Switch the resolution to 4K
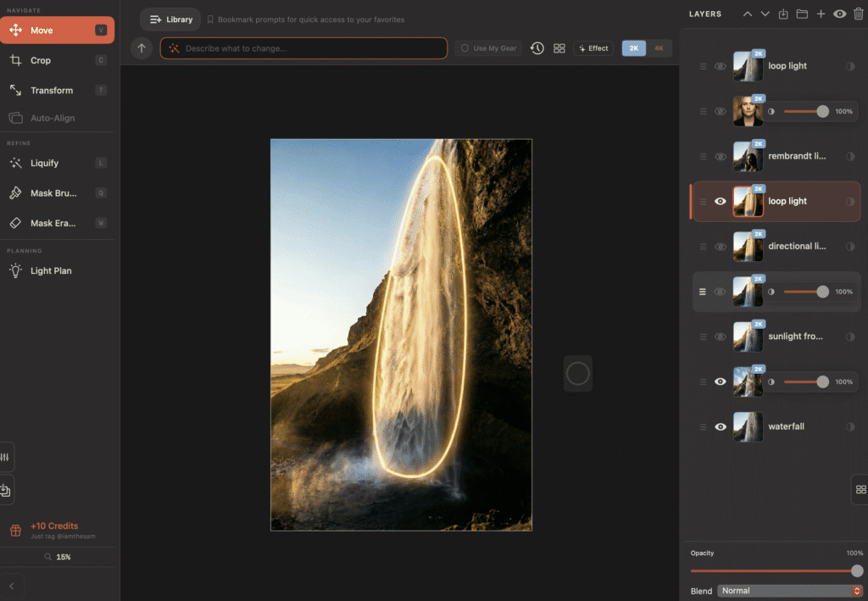The image size is (868, 601). tap(659, 48)
